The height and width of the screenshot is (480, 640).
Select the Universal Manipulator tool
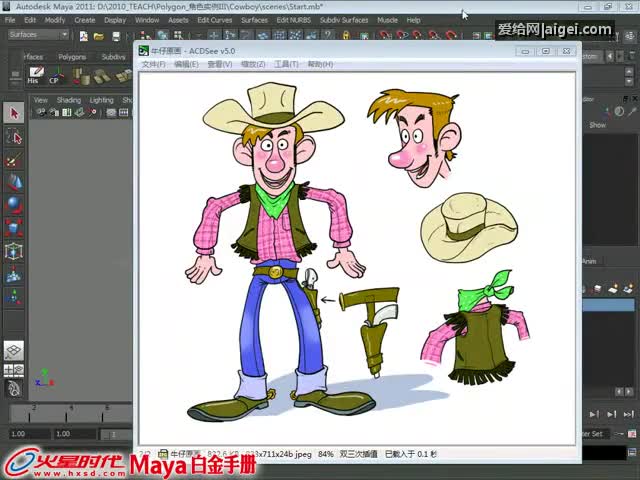coord(14,251)
